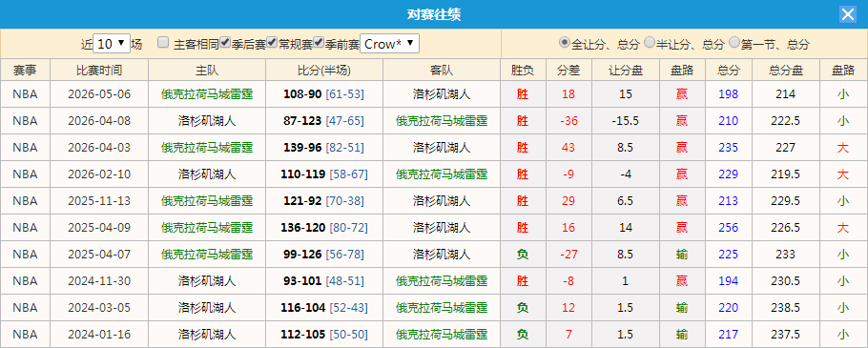Click the 客队 column header
This screenshot has height=348, width=868.
[x=442, y=71]
